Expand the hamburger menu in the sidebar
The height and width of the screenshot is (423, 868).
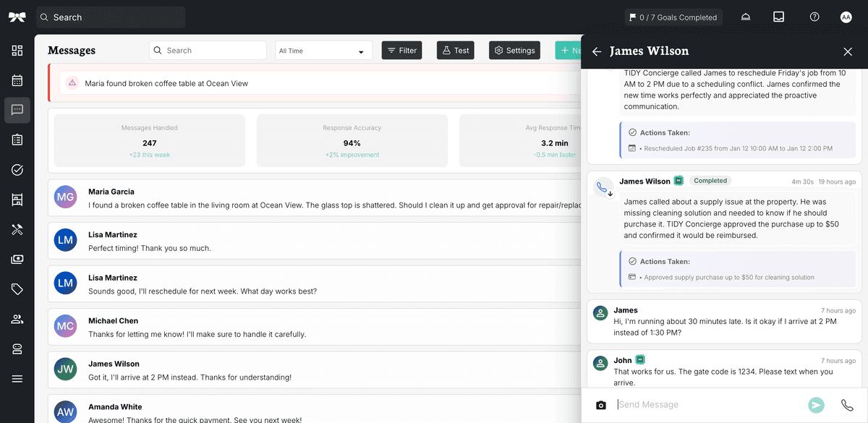click(x=17, y=379)
